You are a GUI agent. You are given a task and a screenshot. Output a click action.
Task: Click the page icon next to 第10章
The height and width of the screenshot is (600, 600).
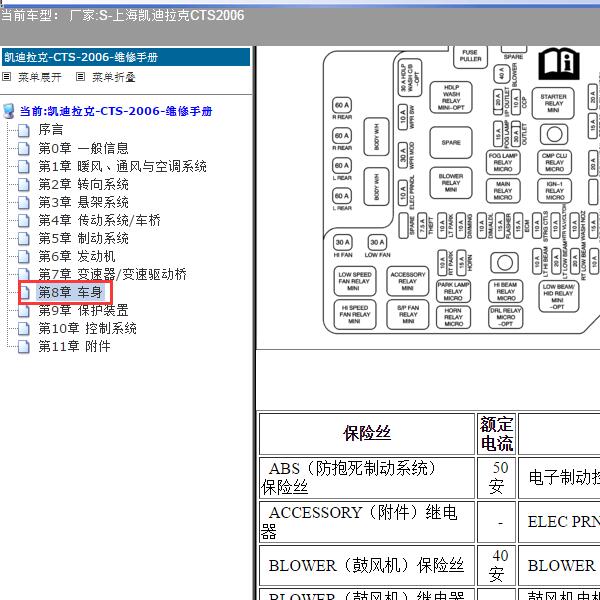24,329
